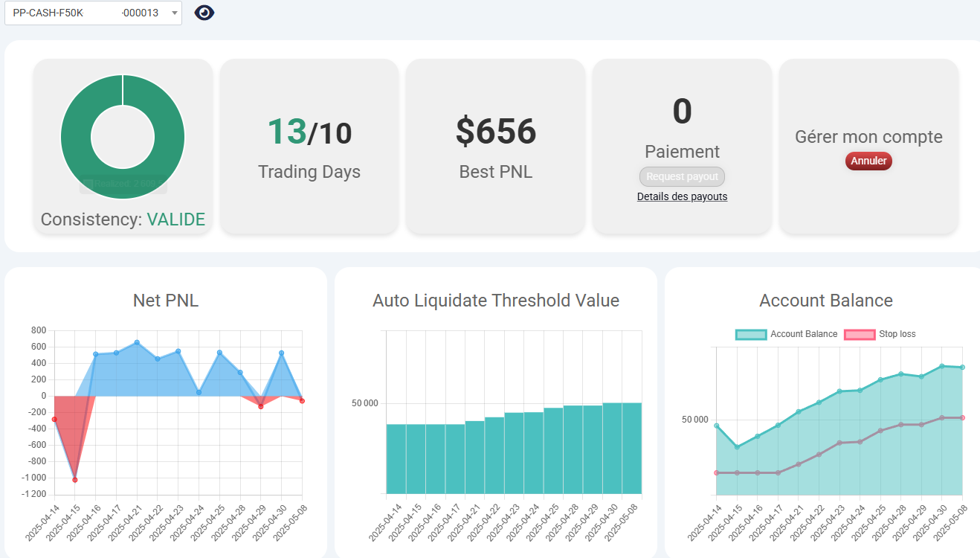This screenshot has height=558, width=980.
Task: Select the 2025-04-30 point on Account Balance line
Action: 941,366
